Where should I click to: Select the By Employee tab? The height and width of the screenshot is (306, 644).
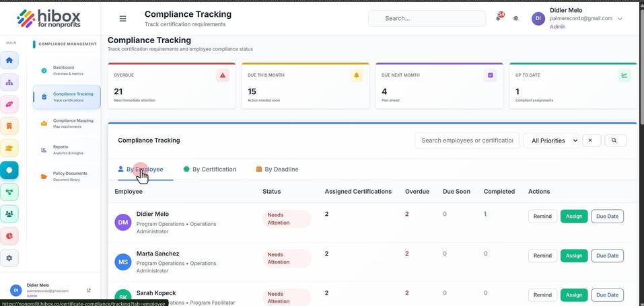coord(141,169)
